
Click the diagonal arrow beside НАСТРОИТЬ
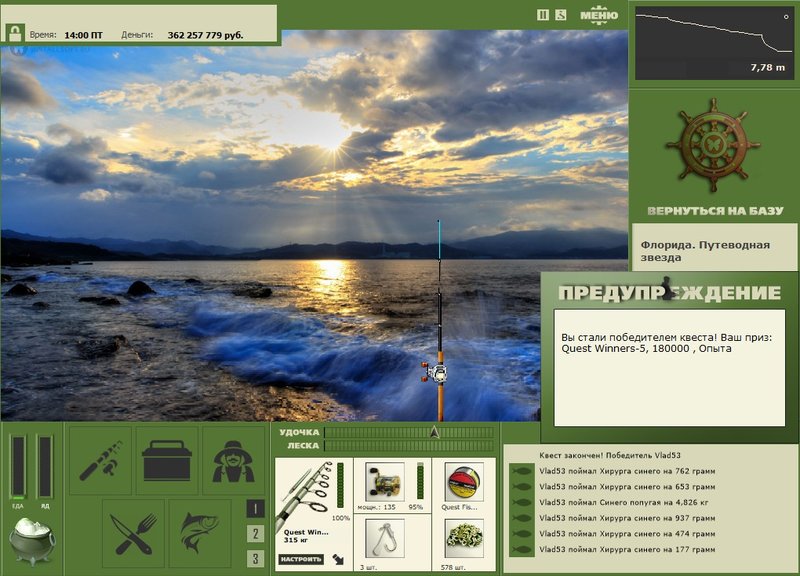point(338,560)
